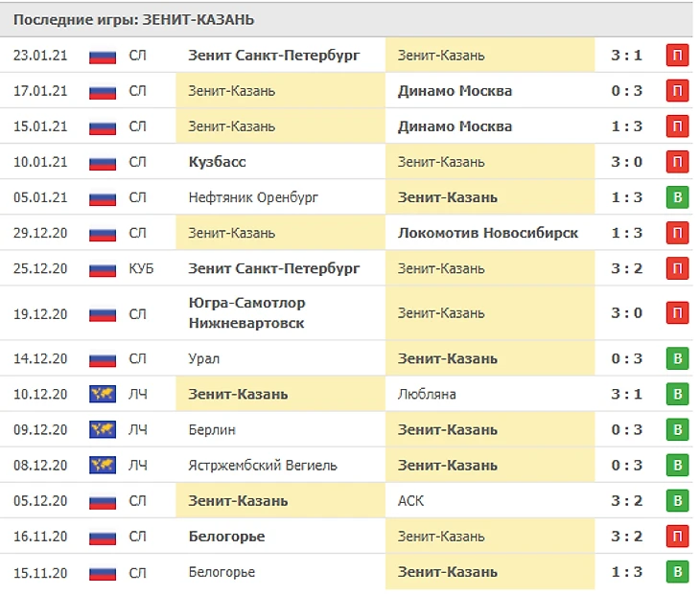Click the date 16.11.20

tap(40, 537)
